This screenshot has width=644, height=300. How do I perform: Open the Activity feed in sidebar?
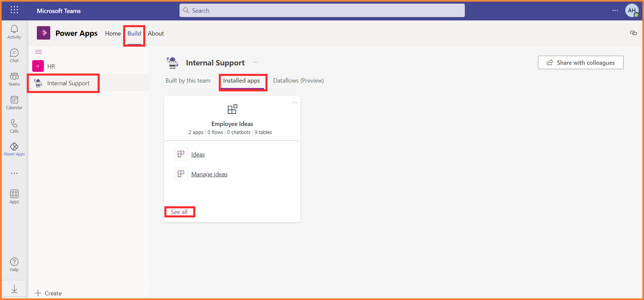click(14, 32)
